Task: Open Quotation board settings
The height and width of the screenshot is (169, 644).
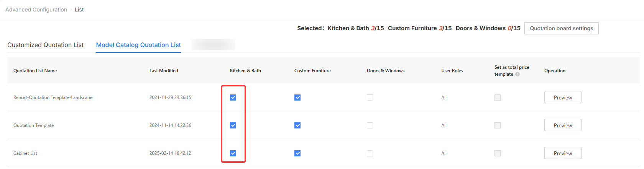Action: pos(561,28)
